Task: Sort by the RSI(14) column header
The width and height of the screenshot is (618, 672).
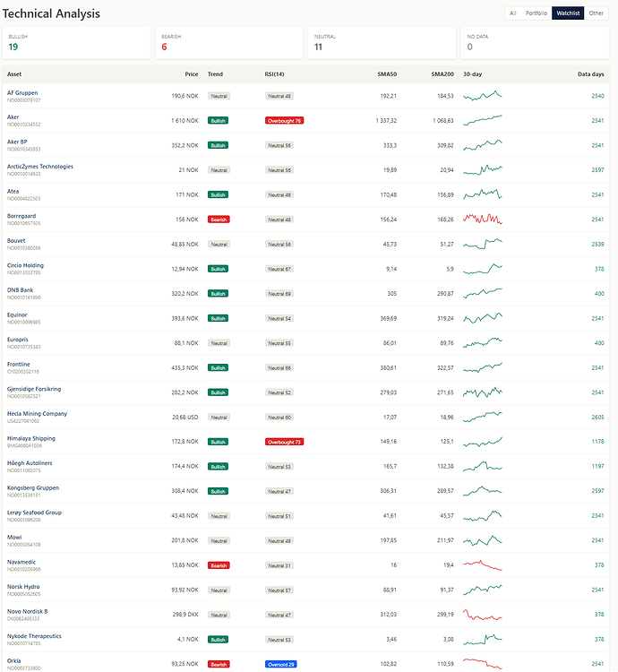Action: [274, 74]
